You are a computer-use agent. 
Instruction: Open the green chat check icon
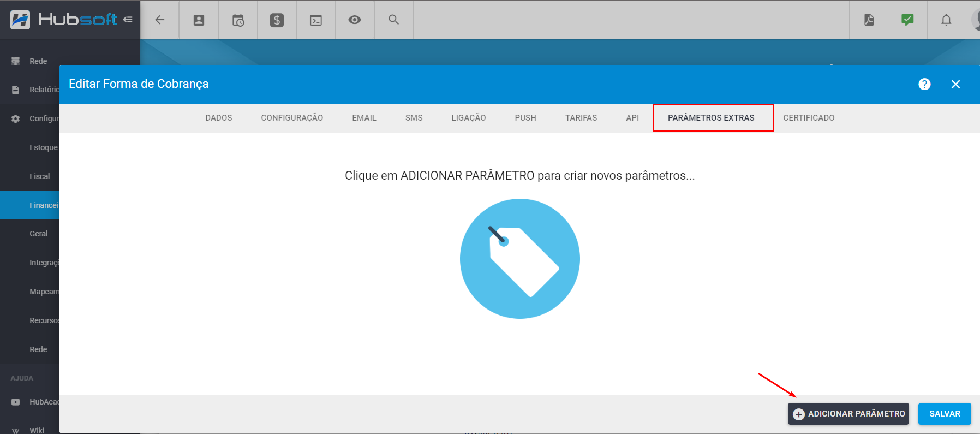pos(907,20)
